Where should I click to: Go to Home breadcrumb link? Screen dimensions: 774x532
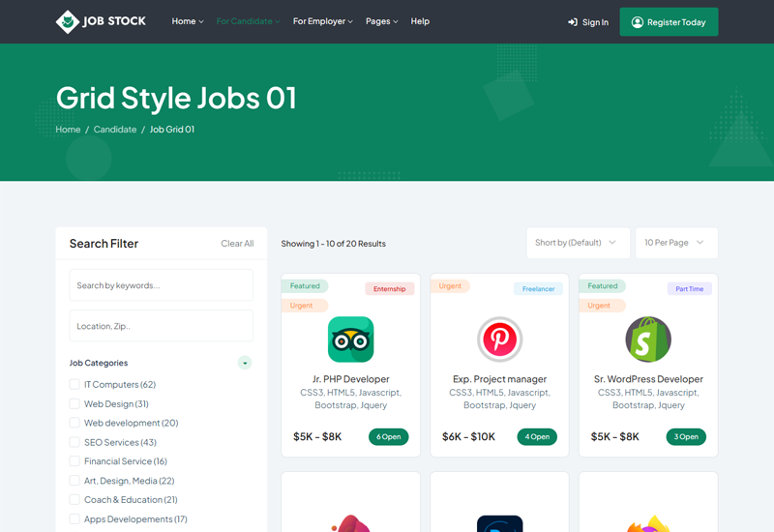point(68,130)
